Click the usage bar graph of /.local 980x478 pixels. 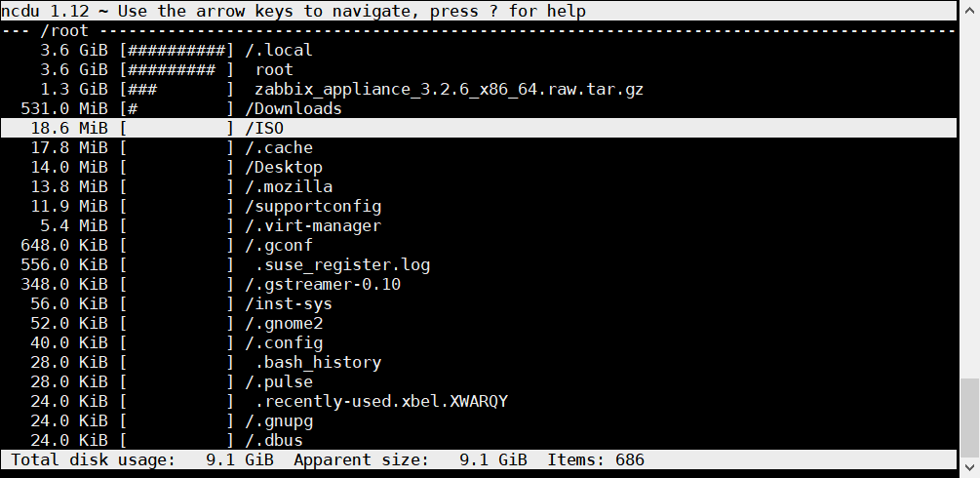tap(176, 50)
